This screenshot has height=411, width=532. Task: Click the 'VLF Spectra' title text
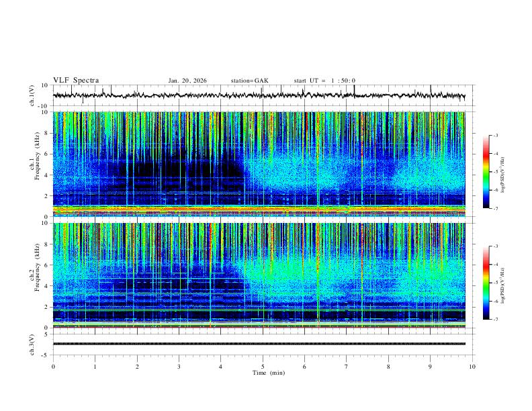(x=76, y=81)
